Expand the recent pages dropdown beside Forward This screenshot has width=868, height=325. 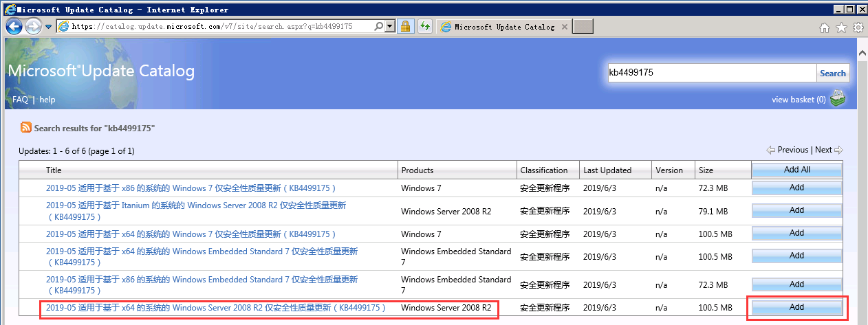coord(48,27)
